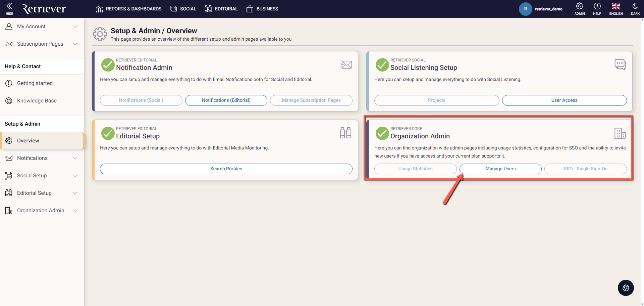Image resolution: width=644 pixels, height=306 pixels.
Task: Click the Usage Statistics button
Action: 416,169
